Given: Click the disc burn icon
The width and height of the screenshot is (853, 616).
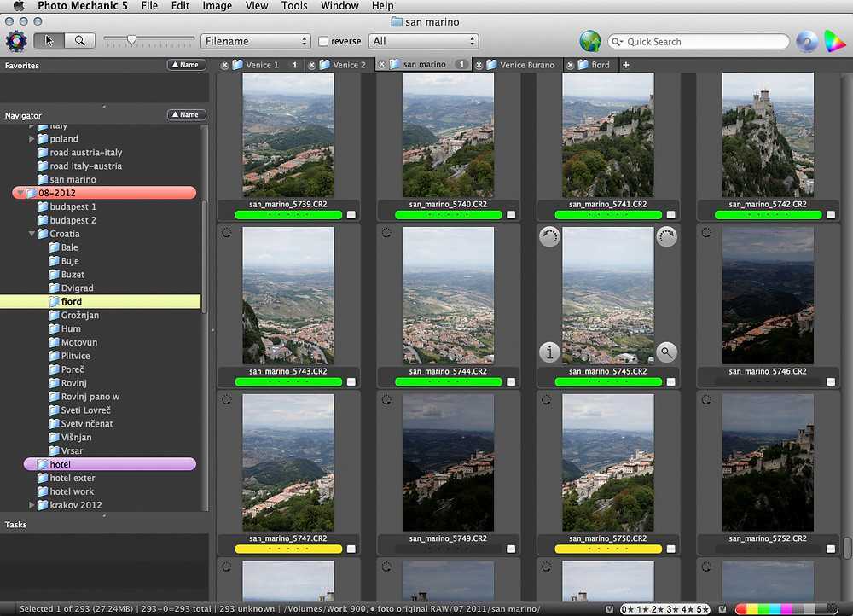Looking at the screenshot, I should click(x=807, y=41).
